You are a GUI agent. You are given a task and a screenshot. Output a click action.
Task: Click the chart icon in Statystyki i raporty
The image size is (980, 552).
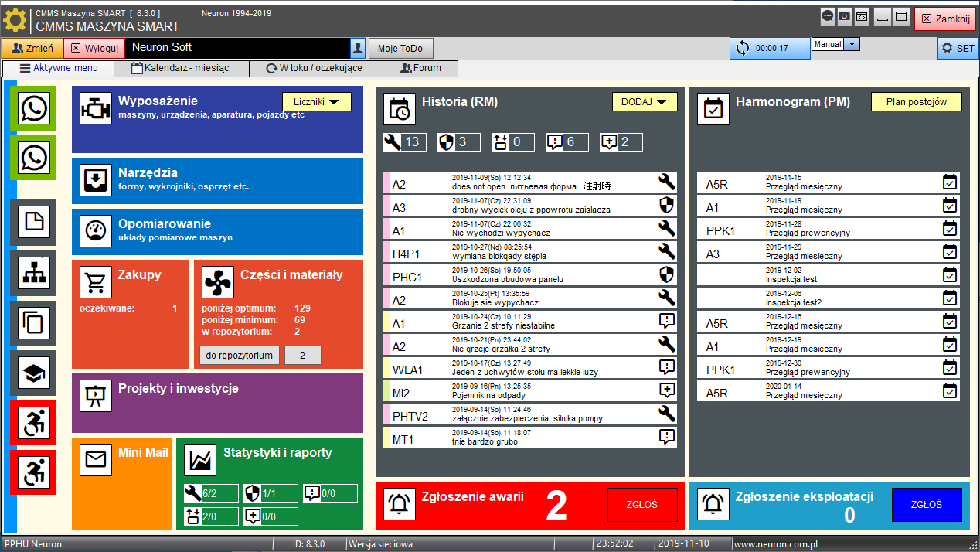pyautogui.click(x=200, y=460)
